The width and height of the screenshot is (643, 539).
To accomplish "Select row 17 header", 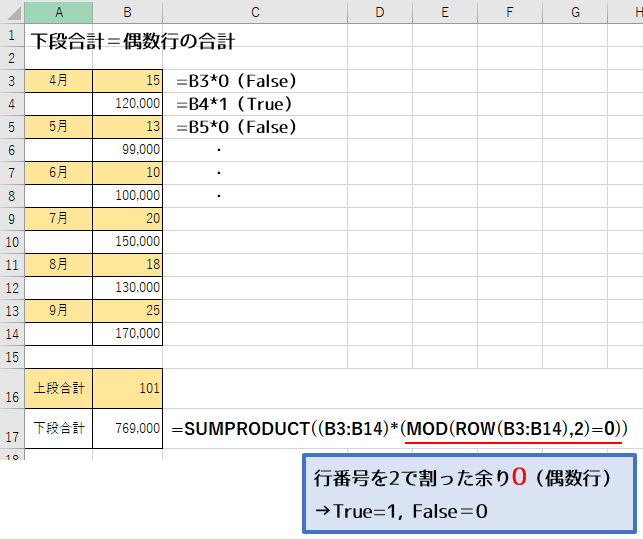I will pos(12,428).
